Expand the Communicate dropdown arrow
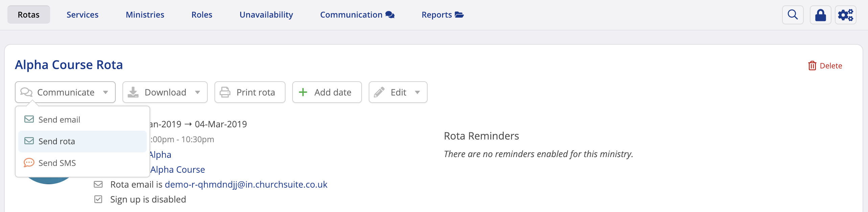The image size is (868, 212). click(106, 92)
